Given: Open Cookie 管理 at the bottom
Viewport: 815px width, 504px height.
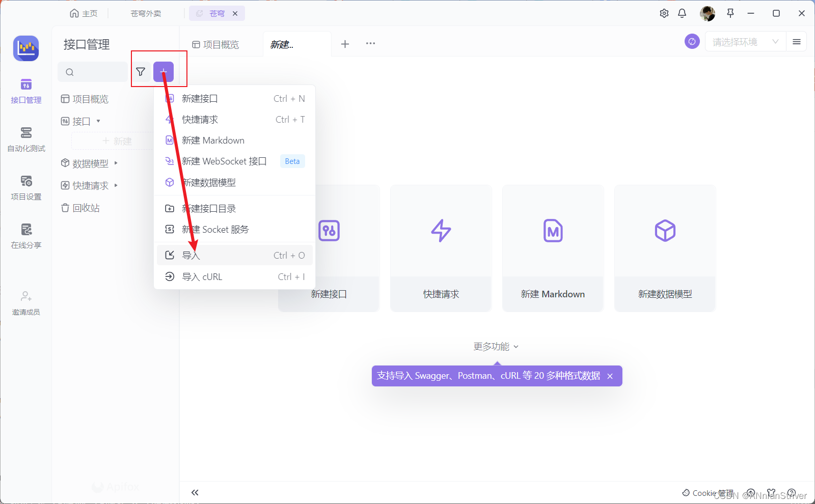Looking at the screenshot, I should [709, 493].
